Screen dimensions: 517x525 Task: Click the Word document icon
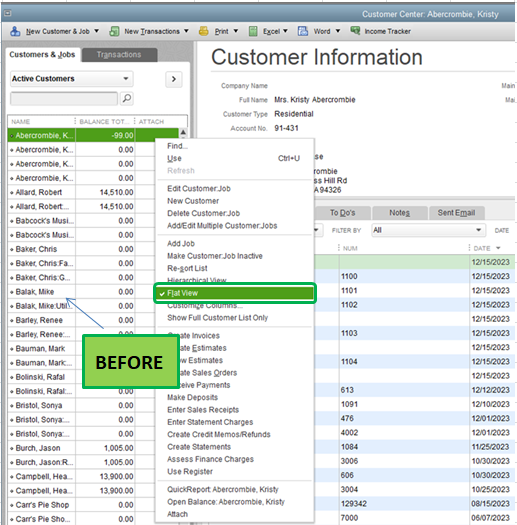[x=303, y=31]
